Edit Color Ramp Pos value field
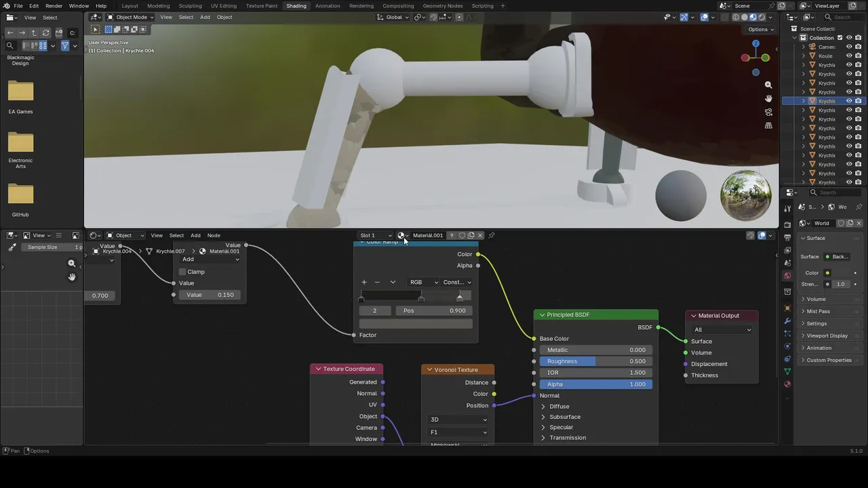868x488 pixels. tap(434, 310)
